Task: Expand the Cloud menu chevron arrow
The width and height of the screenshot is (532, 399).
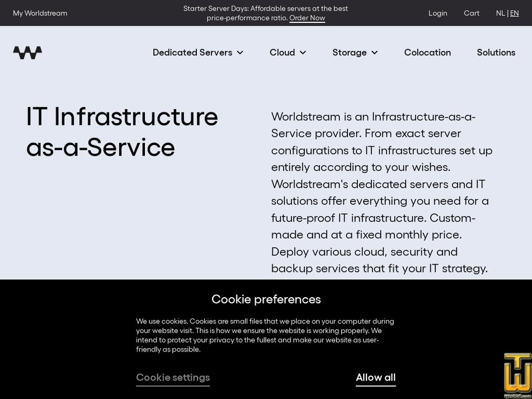Action: coord(303,53)
